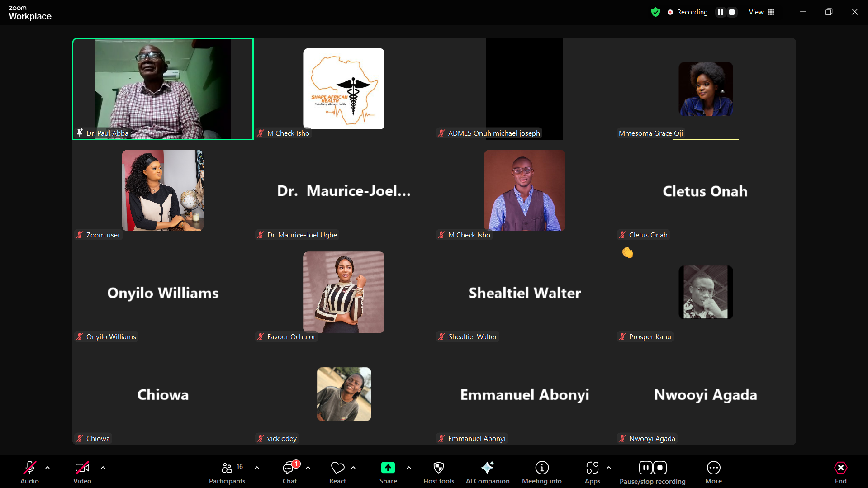Open the Chat panel
Viewport: 868px width, 488px height.
click(289, 472)
